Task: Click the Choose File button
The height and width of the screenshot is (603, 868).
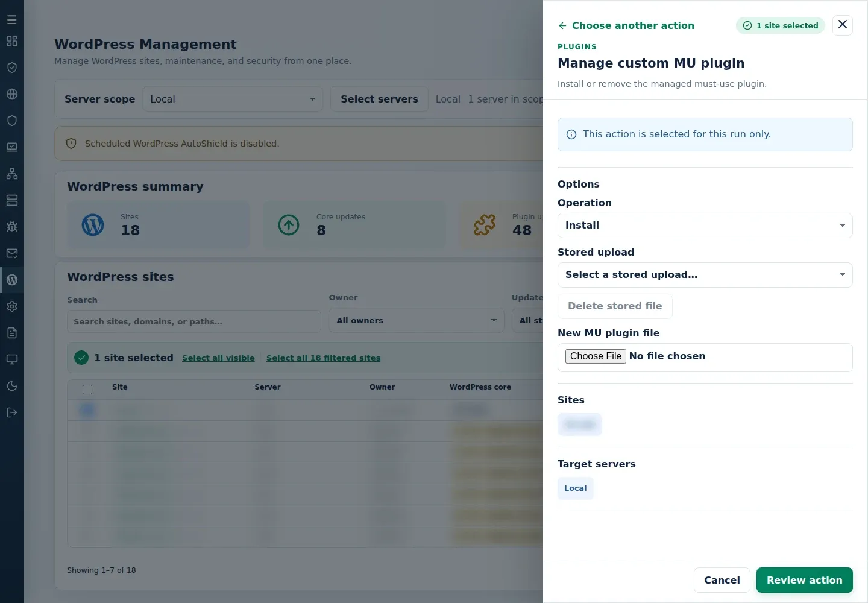Action: [x=596, y=356]
